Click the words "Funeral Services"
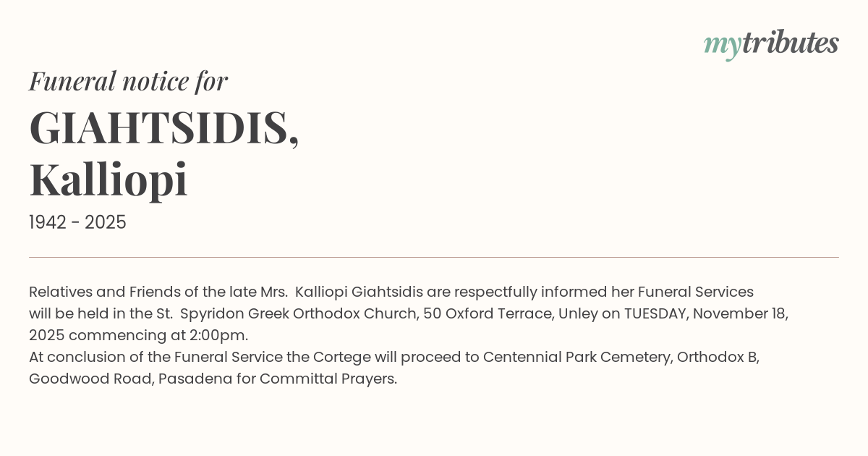The height and width of the screenshot is (456, 868). (695, 292)
